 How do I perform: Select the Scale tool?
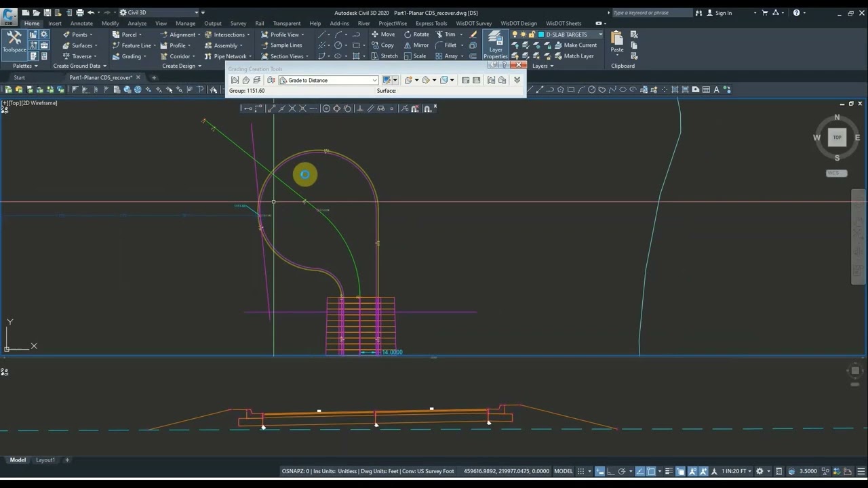coord(415,56)
